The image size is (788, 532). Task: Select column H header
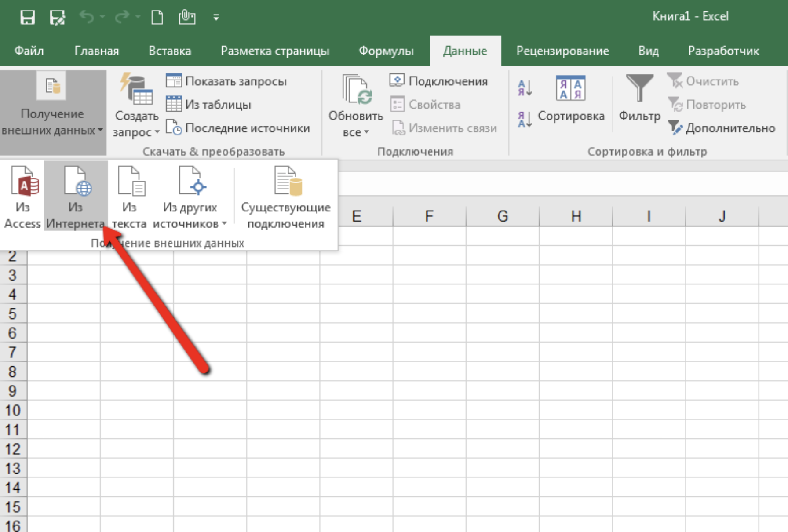[576, 216]
